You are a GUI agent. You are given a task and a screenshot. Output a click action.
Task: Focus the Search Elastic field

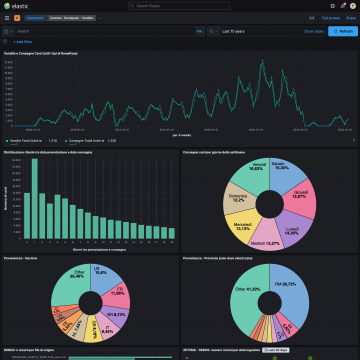pos(179,6)
